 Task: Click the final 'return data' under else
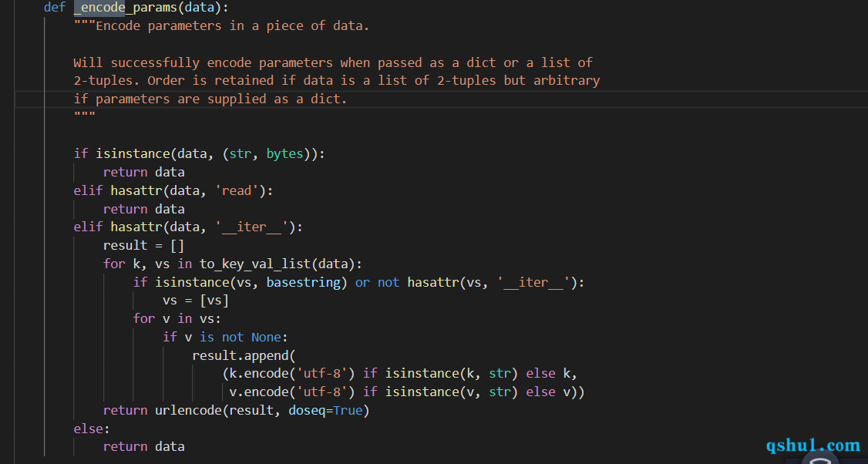(x=144, y=447)
